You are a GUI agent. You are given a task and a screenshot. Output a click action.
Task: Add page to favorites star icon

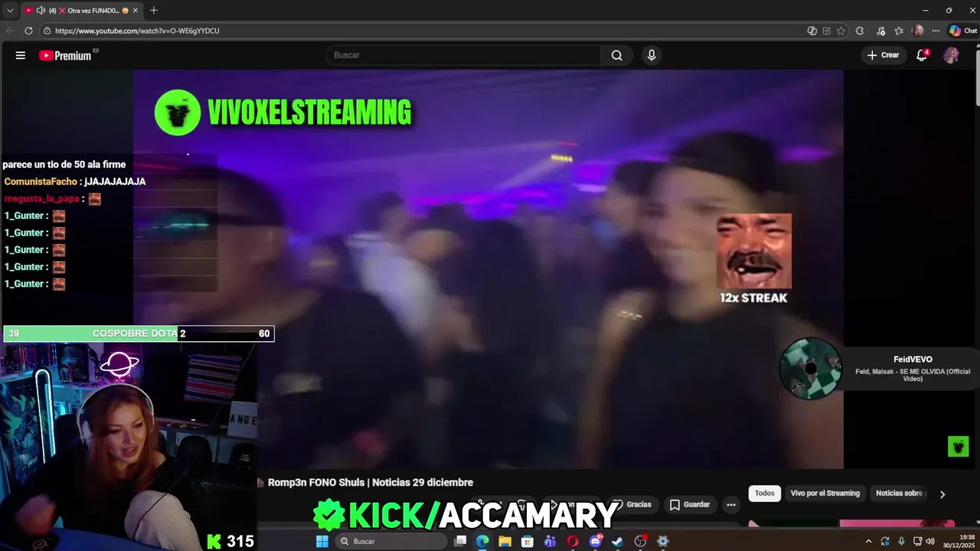841,31
